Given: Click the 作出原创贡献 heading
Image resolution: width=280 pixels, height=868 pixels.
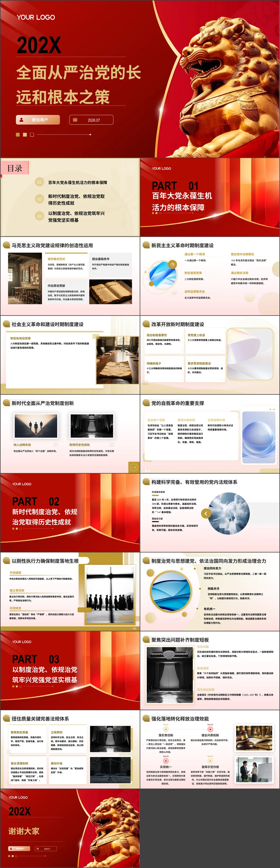Looking at the screenshot, I should [56, 286].
